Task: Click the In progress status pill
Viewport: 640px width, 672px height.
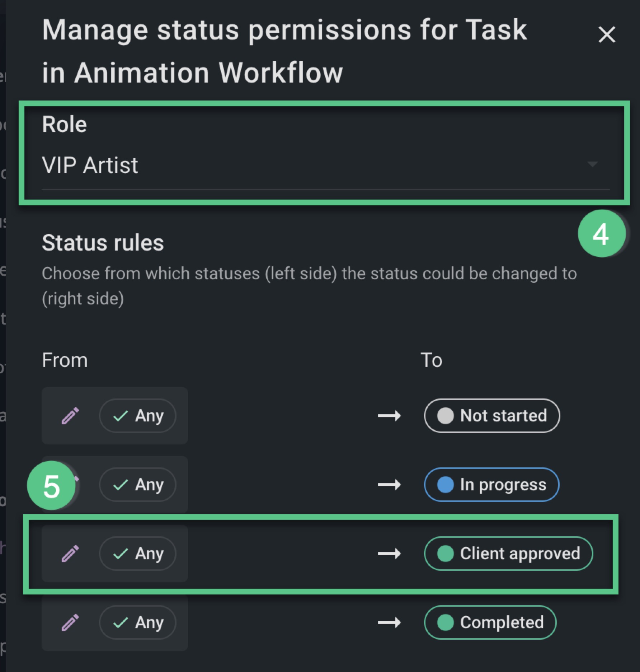Action: pos(491,485)
